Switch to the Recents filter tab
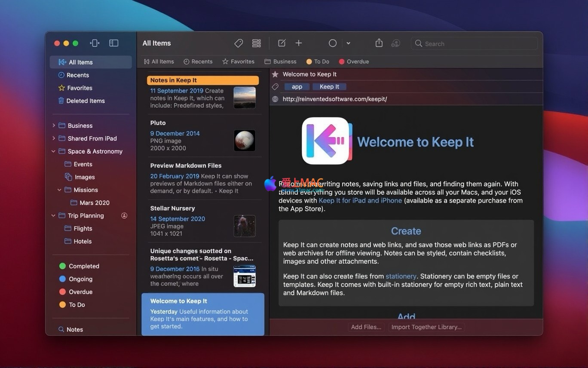This screenshot has width=588, height=368. [198, 61]
